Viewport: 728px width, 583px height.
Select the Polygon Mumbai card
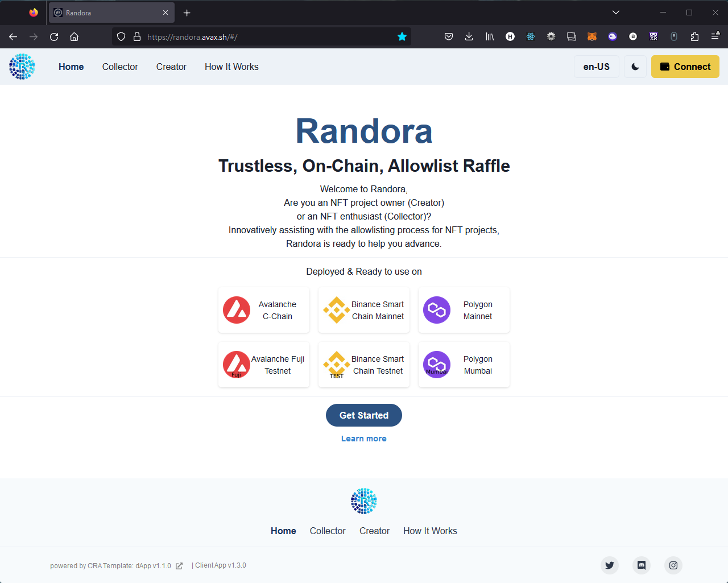[464, 365]
